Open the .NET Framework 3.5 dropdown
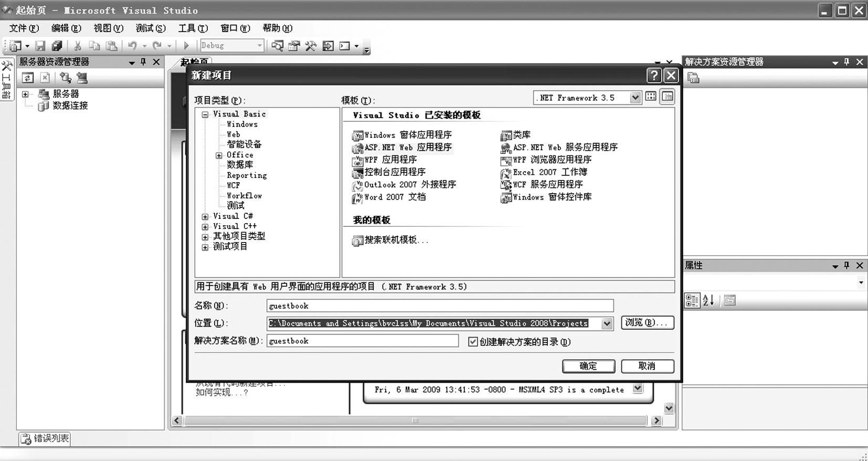 [x=635, y=98]
